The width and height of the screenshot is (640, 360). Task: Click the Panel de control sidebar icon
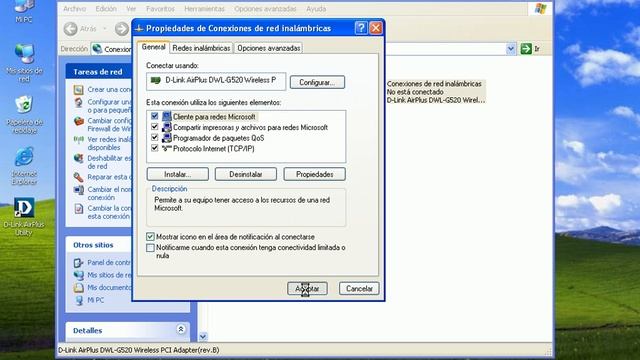pyautogui.click(x=79, y=262)
